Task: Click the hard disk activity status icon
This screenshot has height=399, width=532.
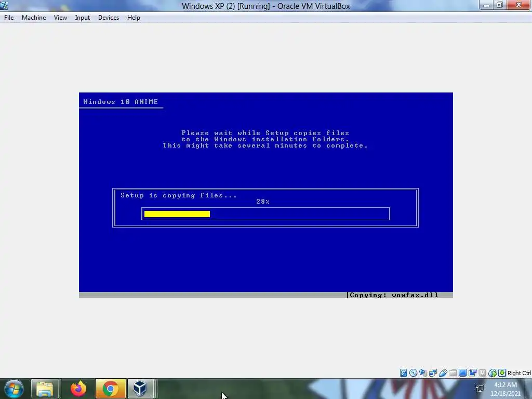Action: pos(403,373)
